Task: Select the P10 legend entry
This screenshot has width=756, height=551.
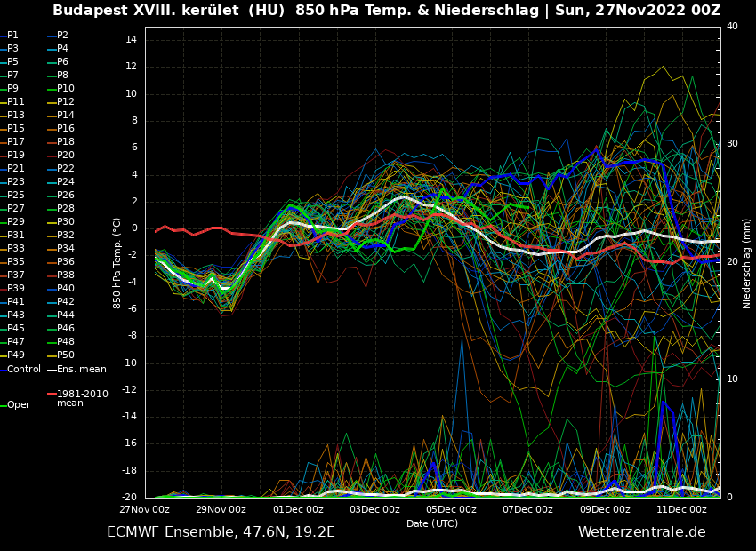Action: pyautogui.click(x=66, y=89)
